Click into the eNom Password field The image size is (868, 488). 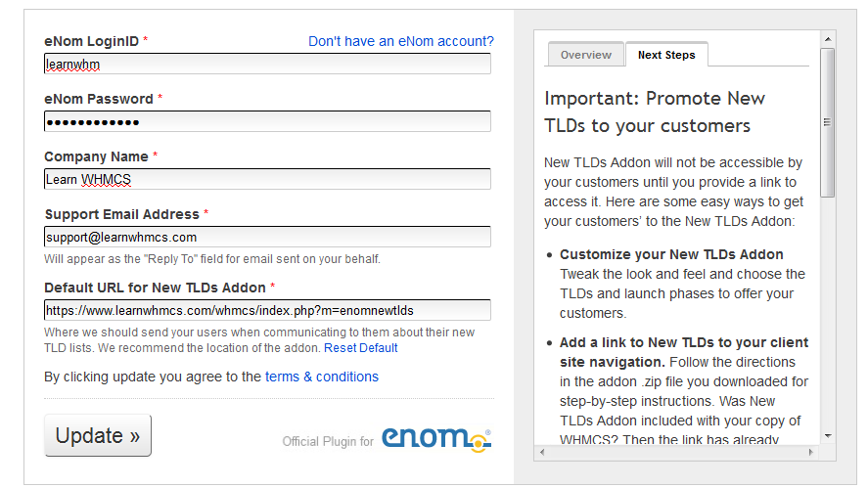coord(267,121)
